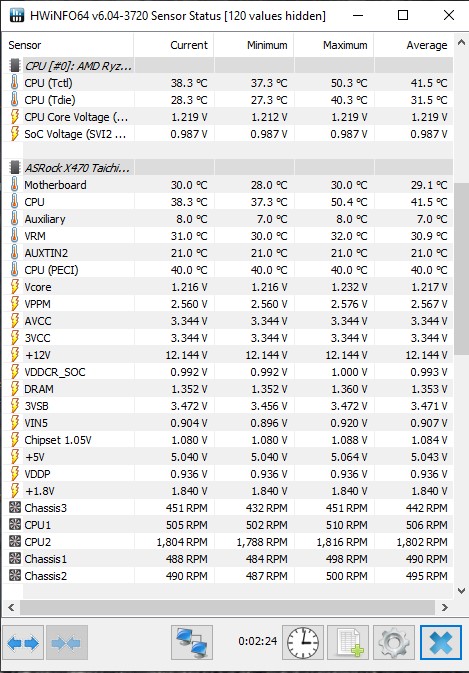The image size is (469, 673).
Task: Click lightning icon beside Vcore
Action: [15, 287]
